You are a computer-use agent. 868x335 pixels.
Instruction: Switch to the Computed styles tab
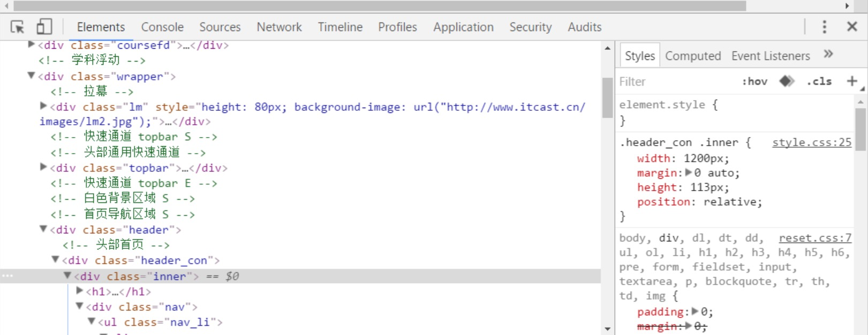pyautogui.click(x=693, y=56)
